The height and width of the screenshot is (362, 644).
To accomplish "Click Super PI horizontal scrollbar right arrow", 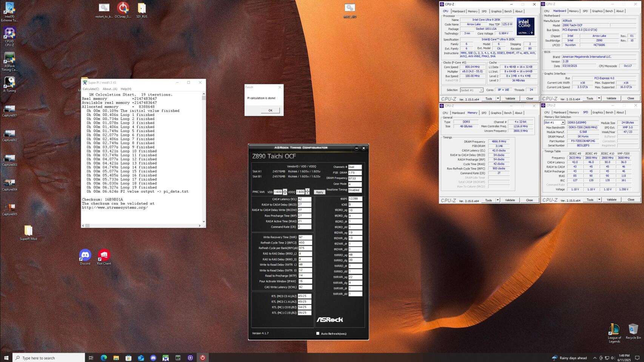I will click(x=200, y=226).
